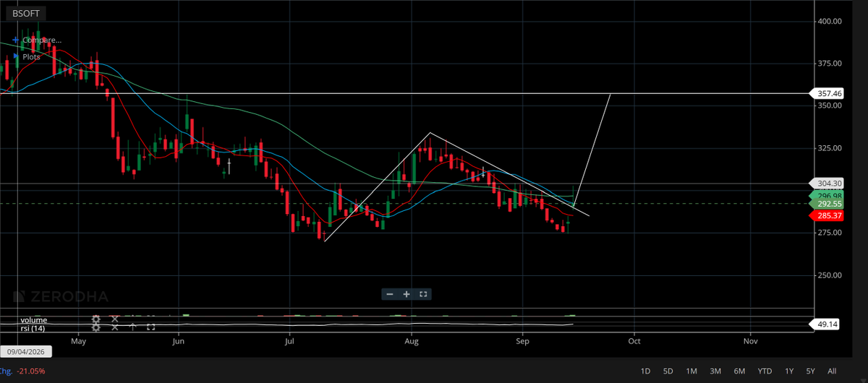Choose the 6M time range
This screenshot has height=383, width=868.
(x=739, y=371)
